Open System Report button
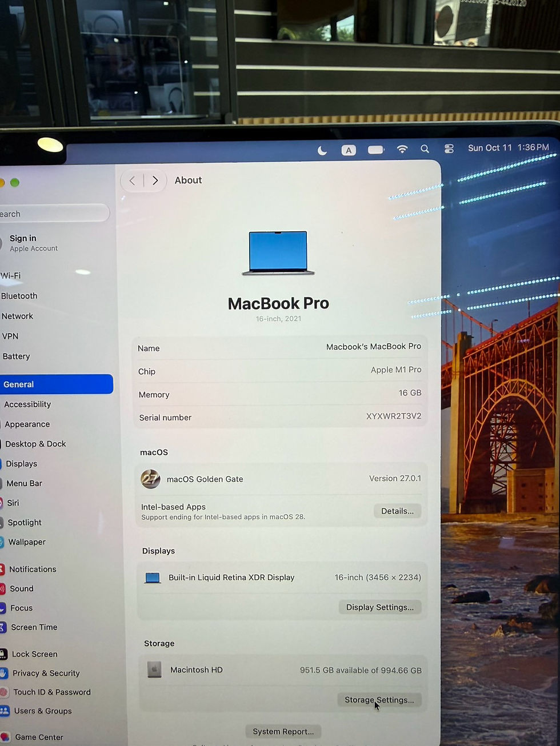 (283, 731)
